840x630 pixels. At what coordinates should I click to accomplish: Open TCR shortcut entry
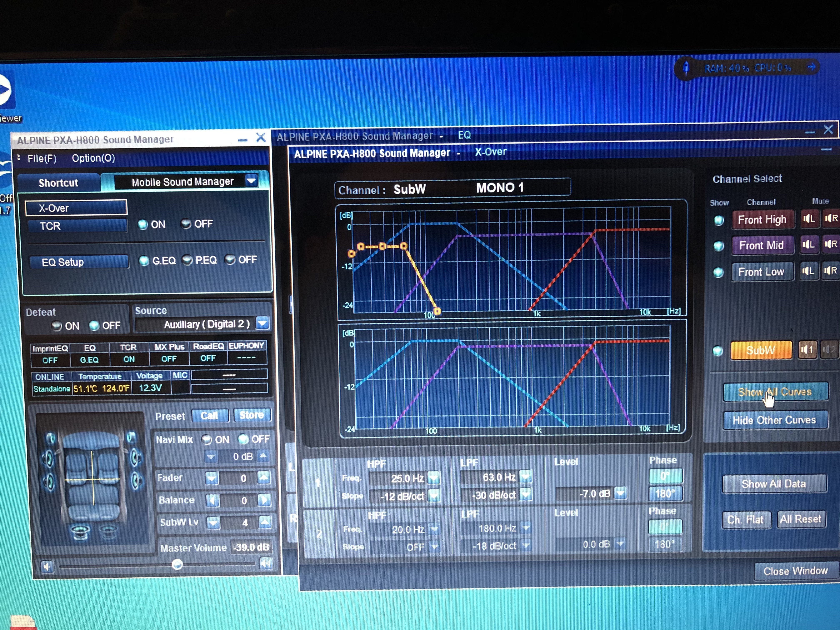(x=77, y=226)
